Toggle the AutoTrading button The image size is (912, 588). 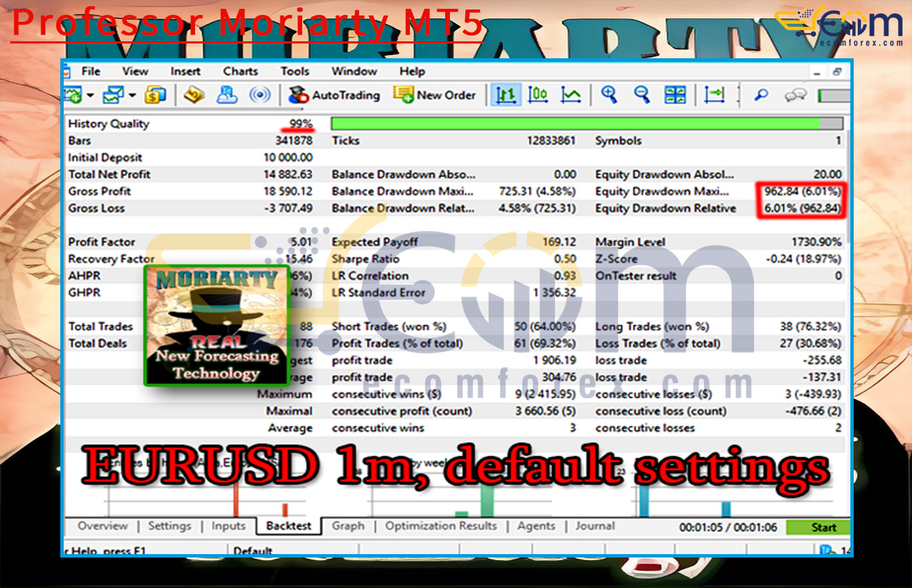tap(334, 96)
